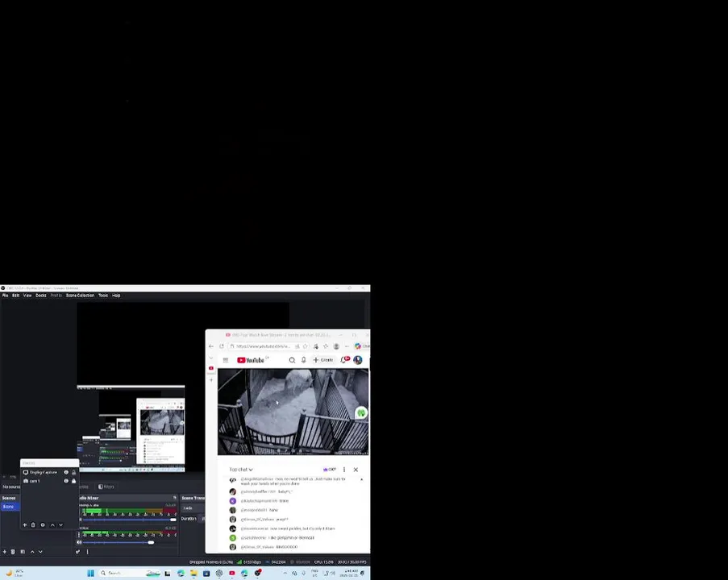
Task: Open the Windows Start button
Action: click(x=90, y=574)
